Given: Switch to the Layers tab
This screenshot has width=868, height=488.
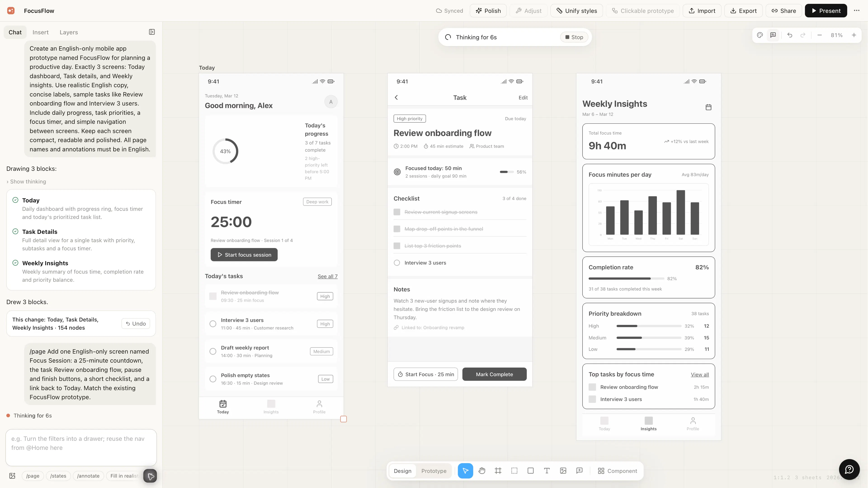Looking at the screenshot, I should (69, 32).
